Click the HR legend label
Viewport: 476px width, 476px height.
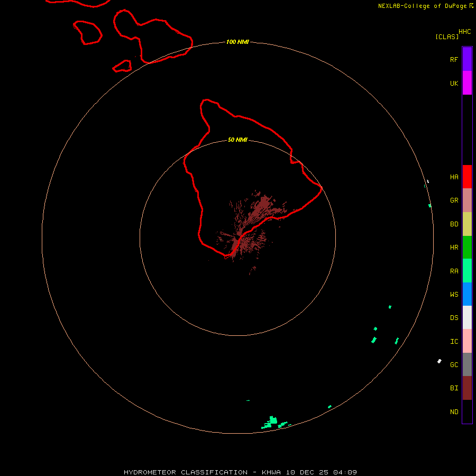454,248
